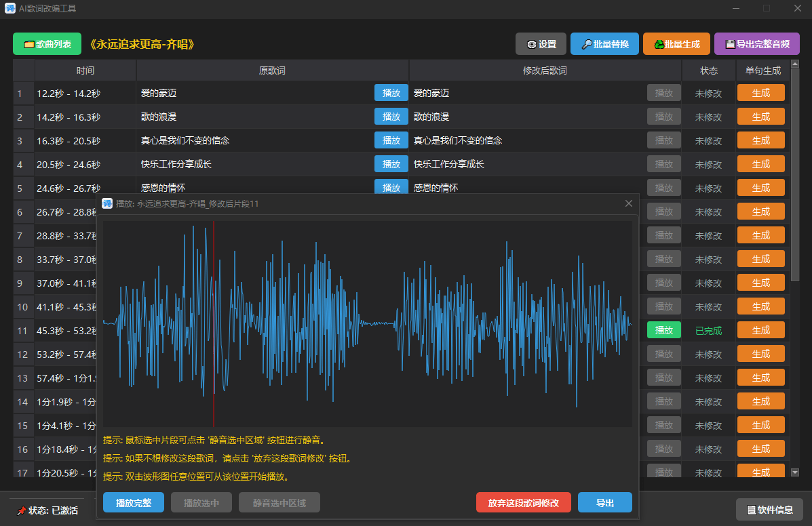The image size is (812, 526).
Task: Generate single line for row 12
Action: coord(760,354)
